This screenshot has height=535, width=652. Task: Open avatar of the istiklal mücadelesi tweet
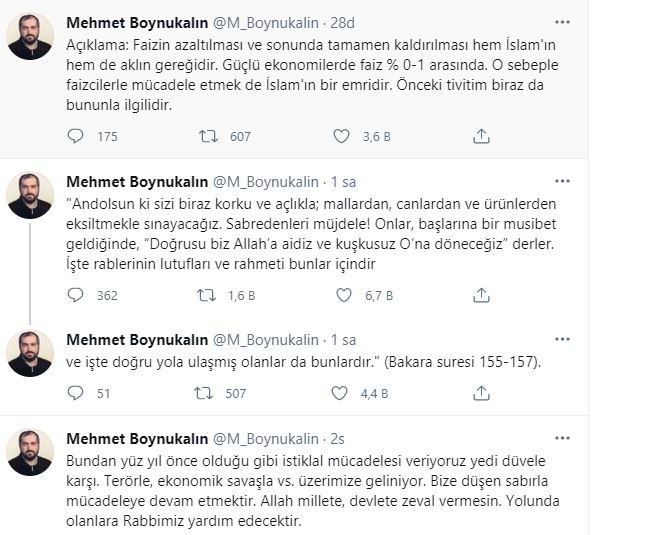[x=30, y=452]
